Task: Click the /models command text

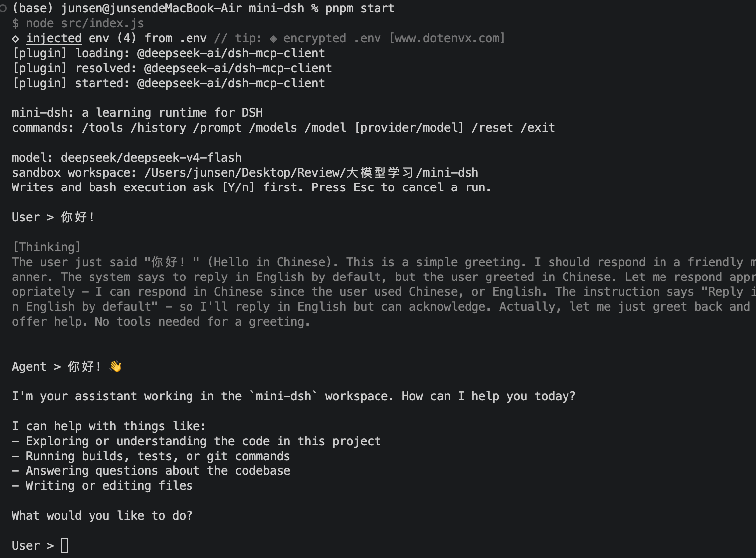Action: coord(273,128)
